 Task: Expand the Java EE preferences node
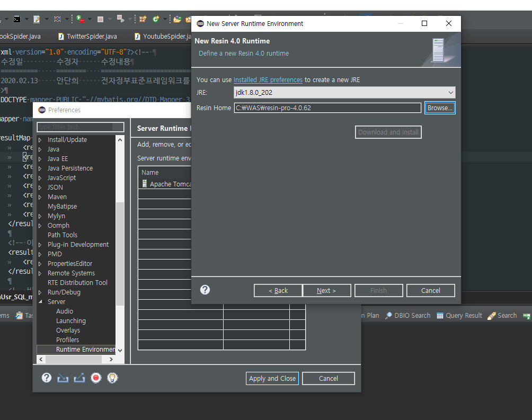pos(40,159)
